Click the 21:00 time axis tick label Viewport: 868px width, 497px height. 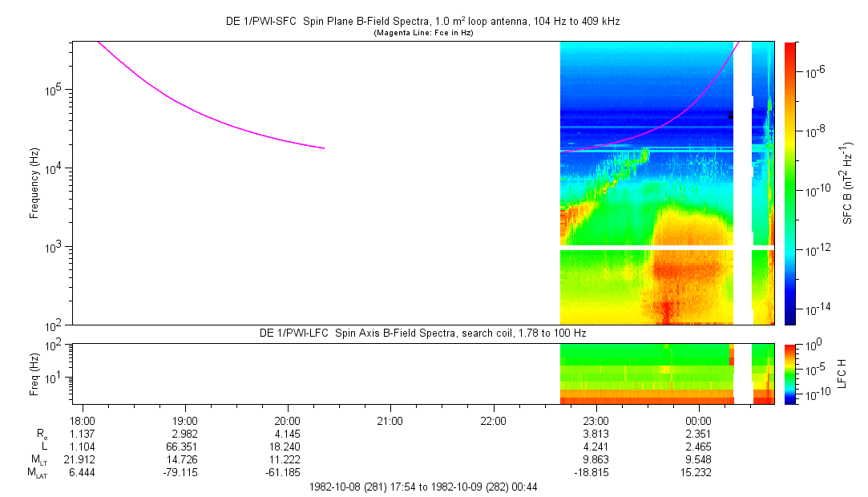[390, 421]
